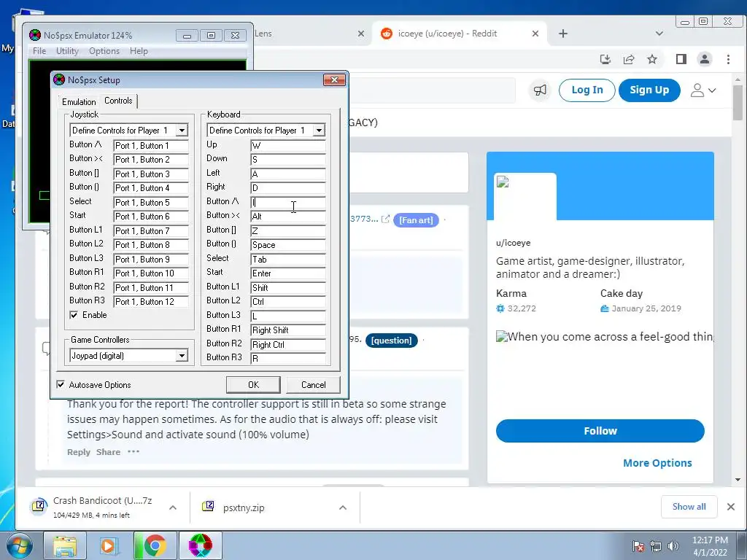The image size is (747, 560).
Task: Click the More Options link
Action: click(x=657, y=463)
